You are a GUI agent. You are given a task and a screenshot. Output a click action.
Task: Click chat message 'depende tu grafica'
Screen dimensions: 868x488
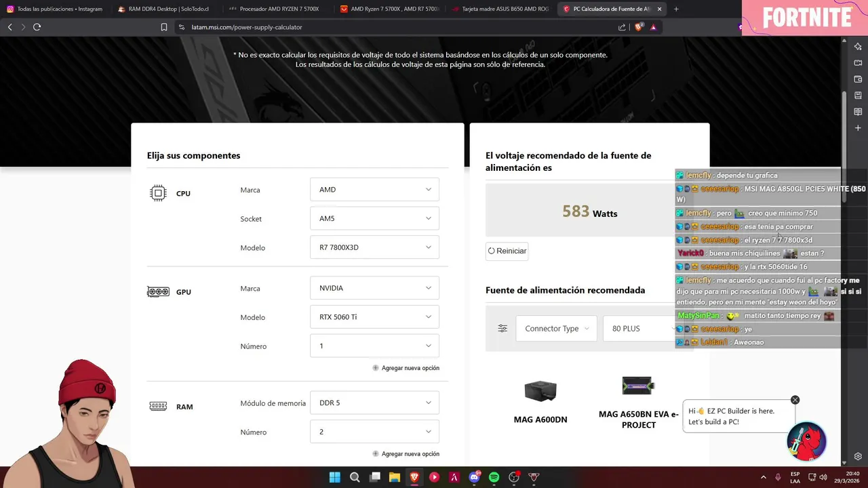click(747, 176)
